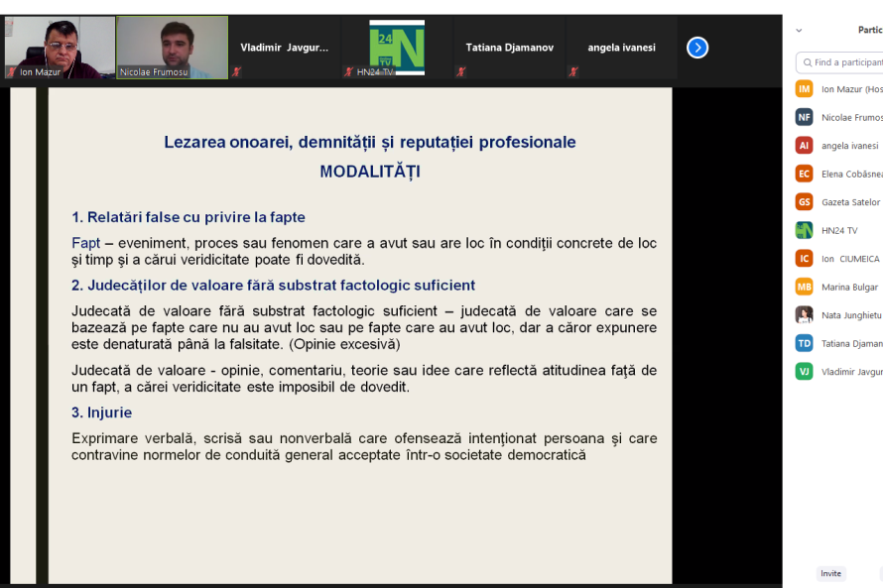Click the IM avatar for Ion Mazur

pyautogui.click(x=804, y=89)
